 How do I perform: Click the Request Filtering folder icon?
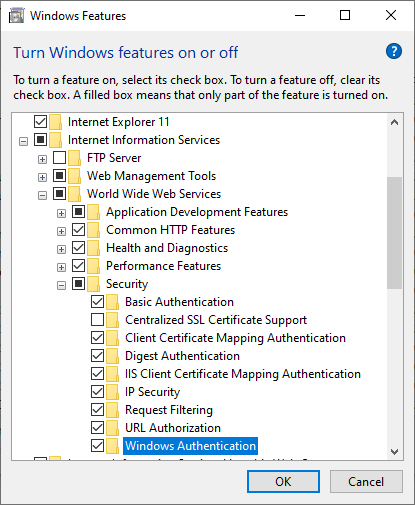(x=112, y=410)
